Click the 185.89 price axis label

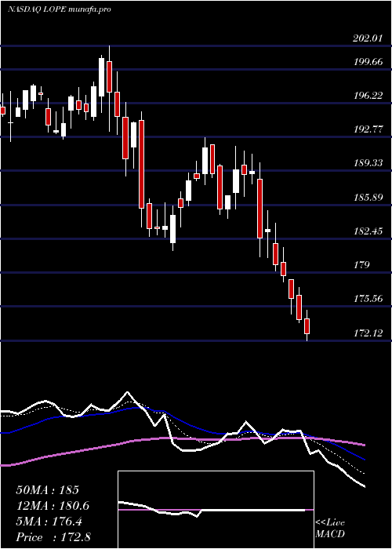click(368, 198)
